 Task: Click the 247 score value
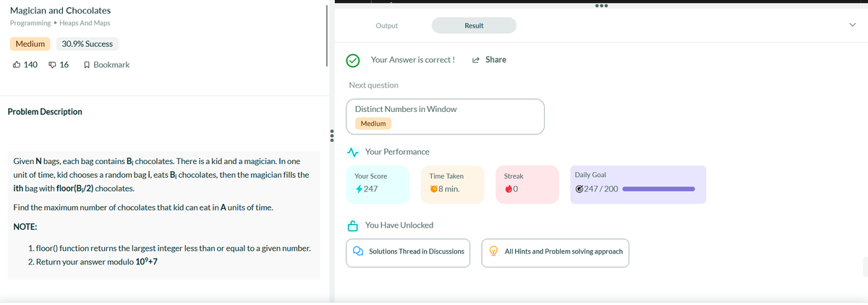coord(370,189)
